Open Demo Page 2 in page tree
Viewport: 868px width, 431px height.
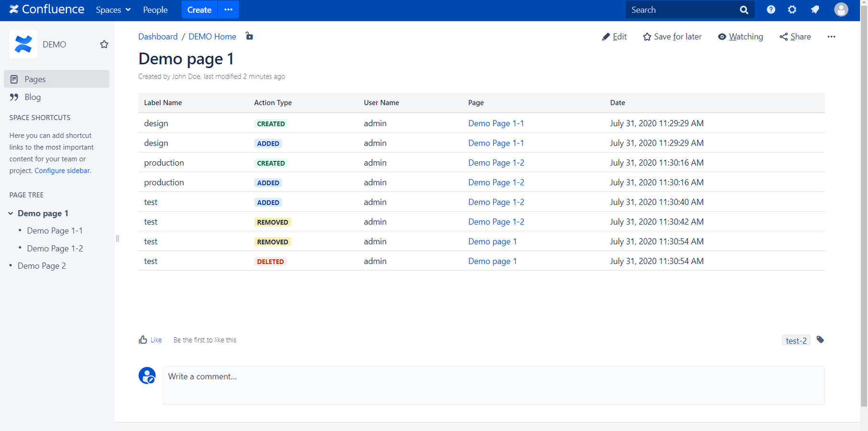[42, 266]
